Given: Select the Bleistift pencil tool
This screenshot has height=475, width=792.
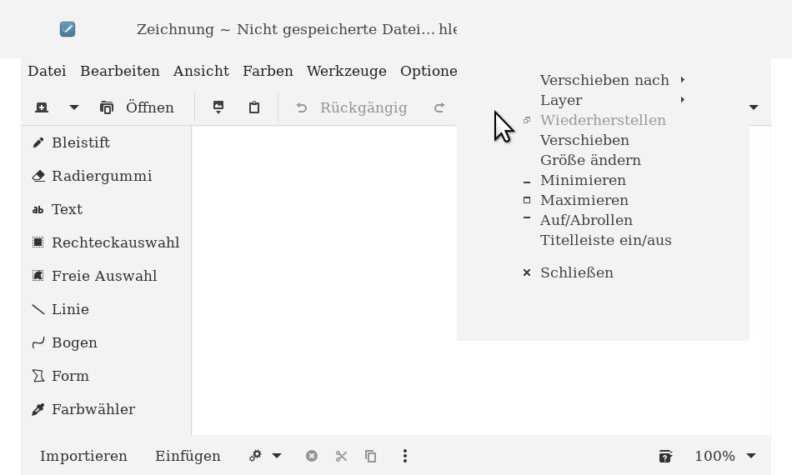Looking at the screenshot, I should [80, 143].
